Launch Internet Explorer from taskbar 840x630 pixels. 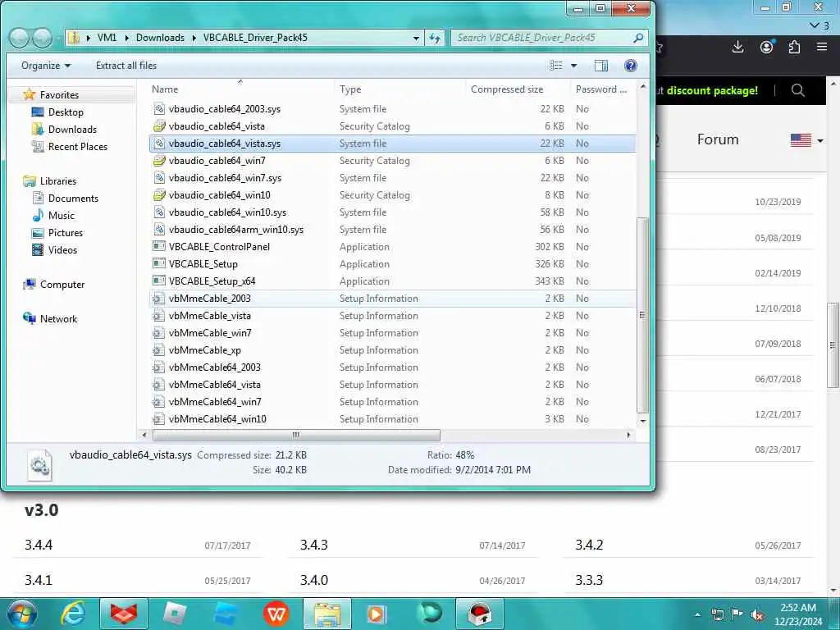point(73,614)
